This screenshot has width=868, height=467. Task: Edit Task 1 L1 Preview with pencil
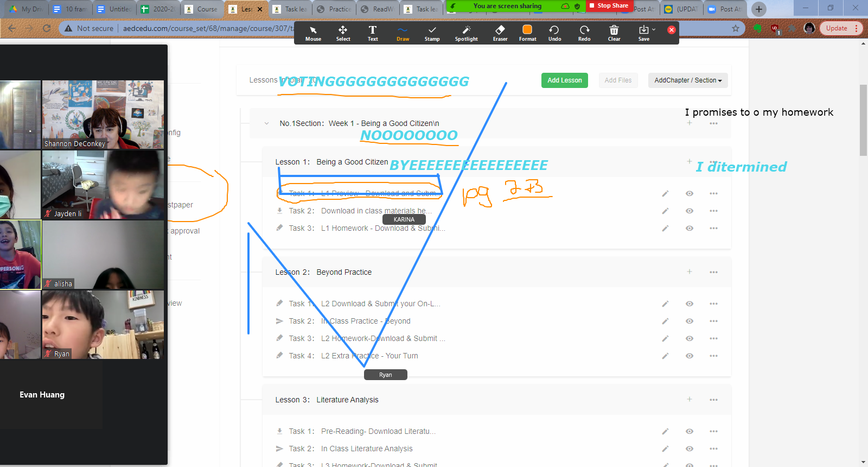click(665, 193)
